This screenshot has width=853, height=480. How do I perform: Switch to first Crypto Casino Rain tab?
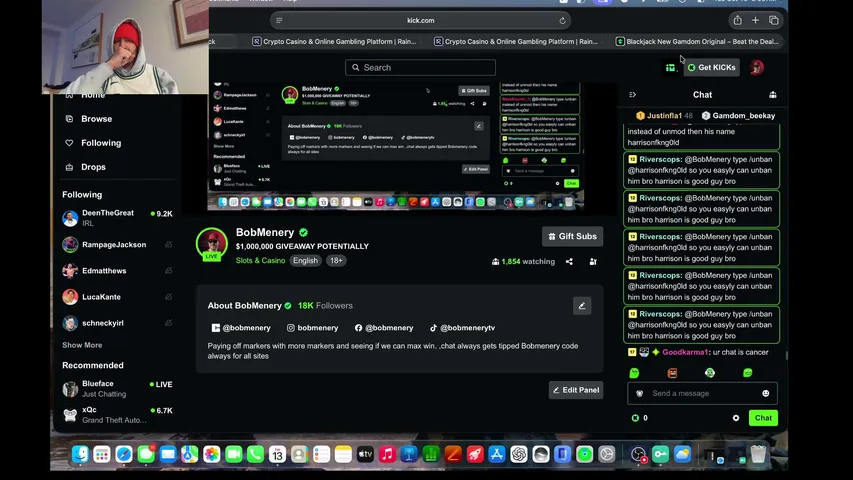click(x=334, y=41)
